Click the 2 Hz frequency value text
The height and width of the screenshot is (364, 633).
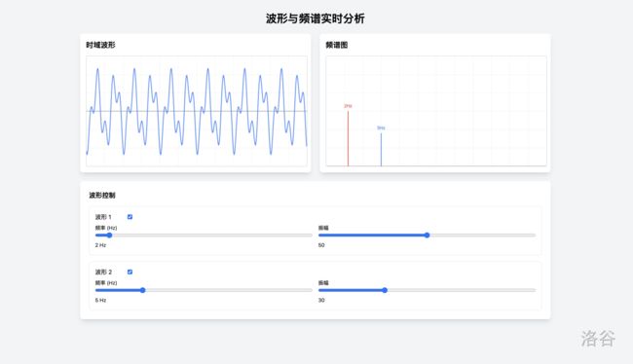coord(100,245)
